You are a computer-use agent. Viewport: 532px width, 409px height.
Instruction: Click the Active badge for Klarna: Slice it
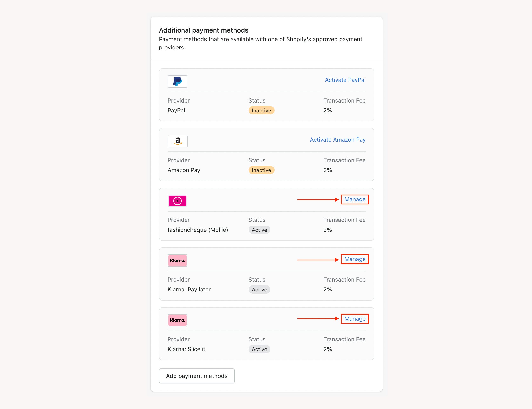click(x=259, y=349)
